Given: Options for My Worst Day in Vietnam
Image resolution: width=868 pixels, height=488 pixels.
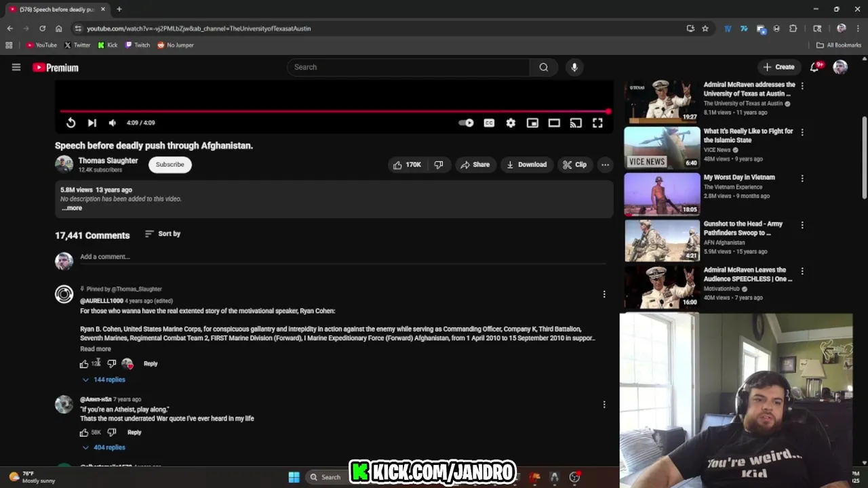Looking at the screenshot, I should pos(802,178).
